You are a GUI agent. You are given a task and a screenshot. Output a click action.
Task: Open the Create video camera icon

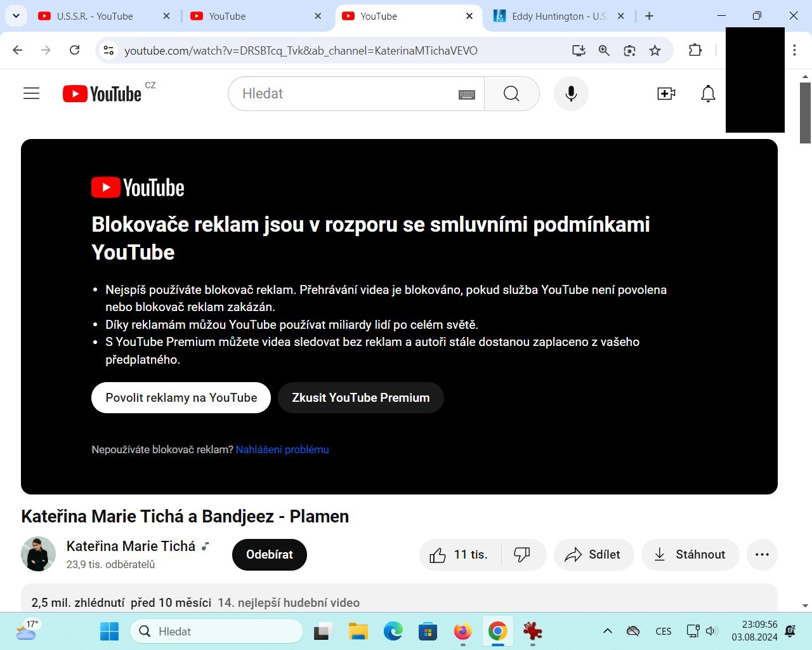(666, 94)
